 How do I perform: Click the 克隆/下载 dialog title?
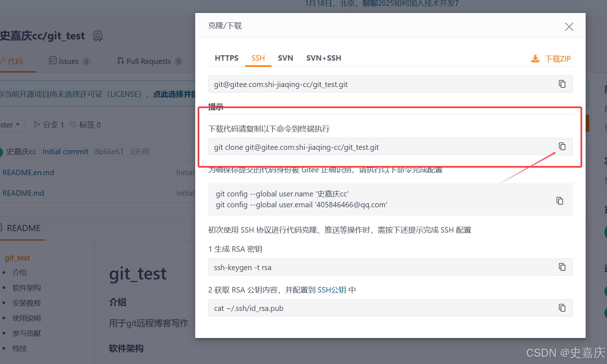(x=225, y=26)
